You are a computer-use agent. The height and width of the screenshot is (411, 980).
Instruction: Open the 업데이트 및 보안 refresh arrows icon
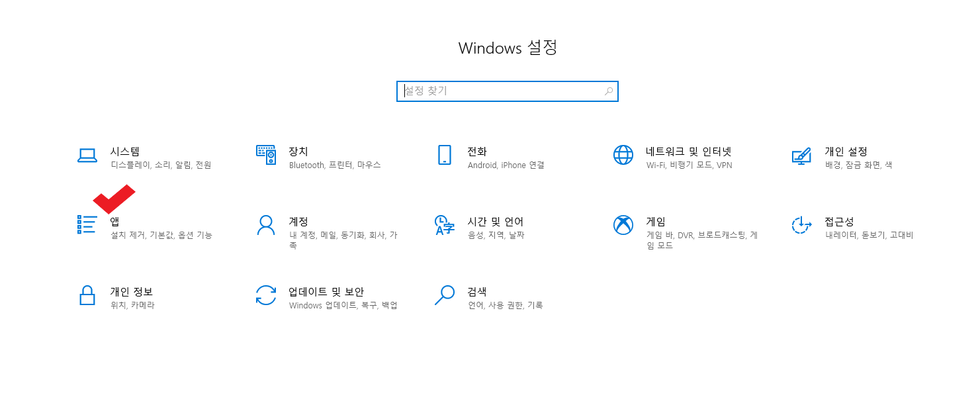[x=265, y=295]
